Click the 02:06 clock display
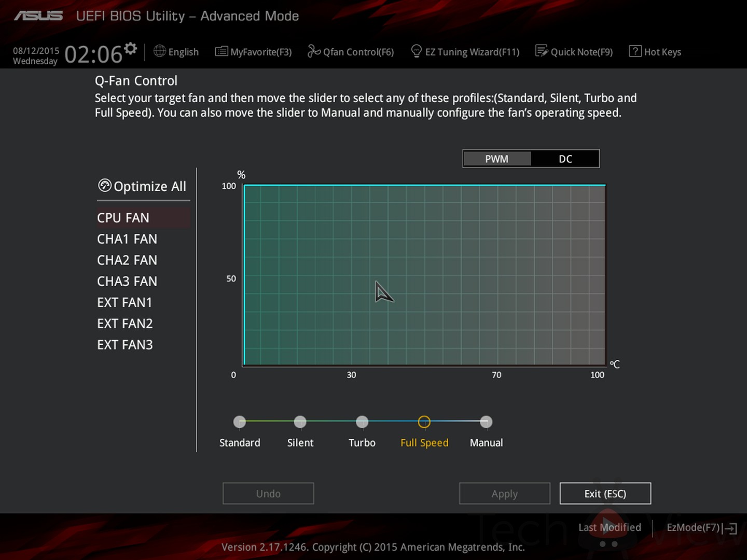Image resolution: width=747 pixels, height=560 pixels. tap(93, 54)
